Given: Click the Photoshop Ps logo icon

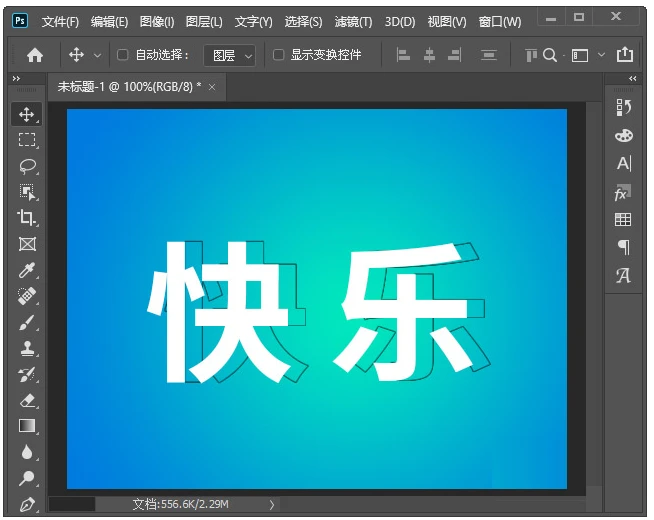Looking at the screenshot, I should click(x=20, y=20).
